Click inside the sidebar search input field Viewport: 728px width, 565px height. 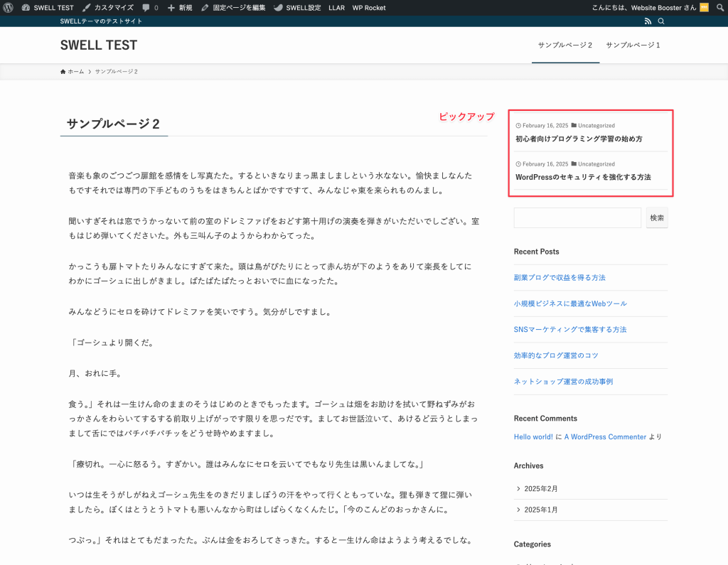point(577,217)
